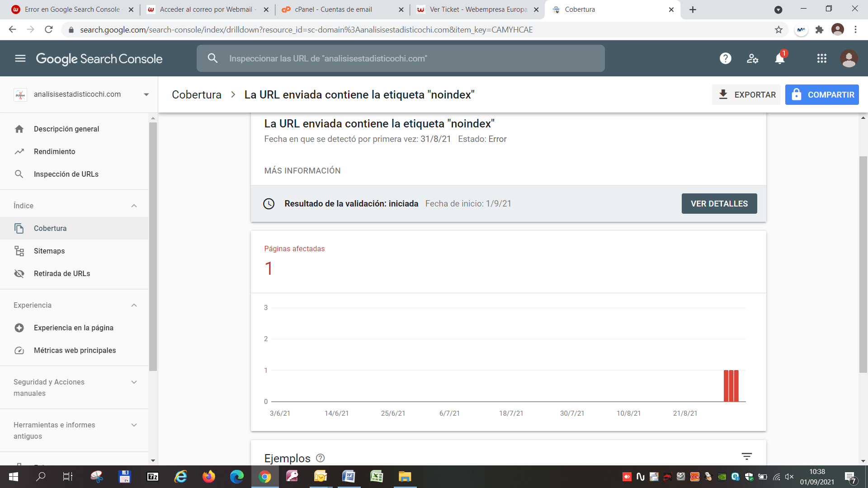Open Experiencia en la página

coord(74,328)
